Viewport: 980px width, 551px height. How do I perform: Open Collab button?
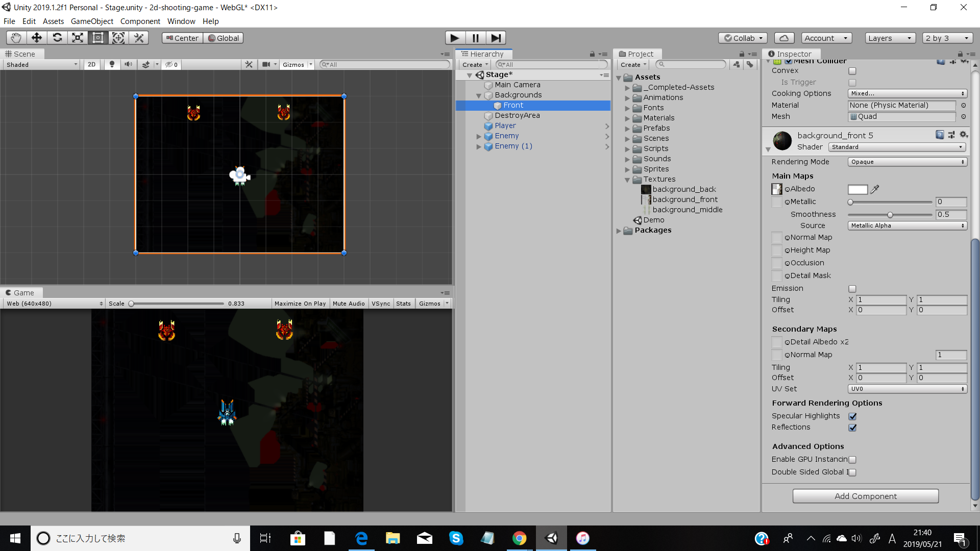point(743,38)
